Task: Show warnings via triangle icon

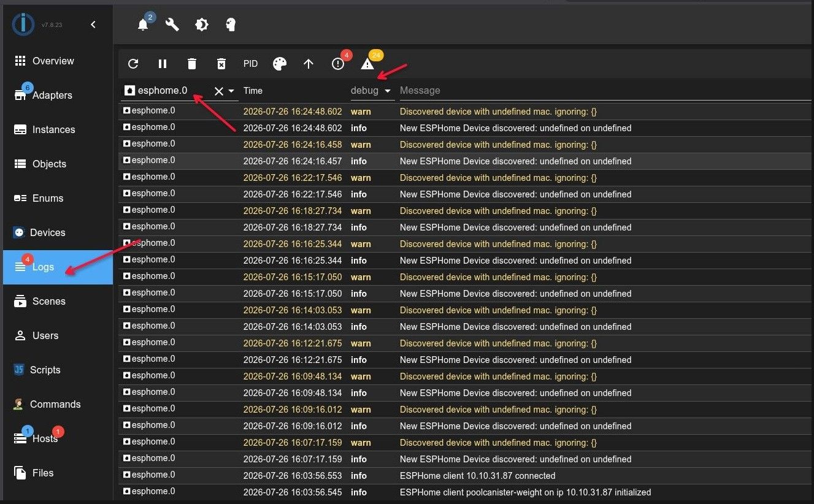Action: pos(367,64)
